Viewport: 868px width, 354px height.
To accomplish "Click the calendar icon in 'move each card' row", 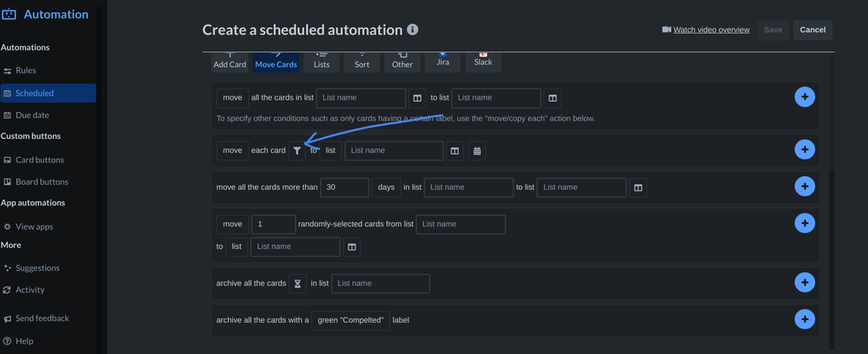I will click(477, 150).
